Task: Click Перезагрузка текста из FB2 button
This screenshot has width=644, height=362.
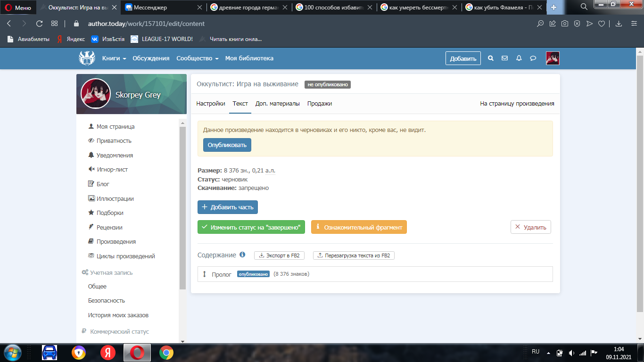Action: [354, 255]
